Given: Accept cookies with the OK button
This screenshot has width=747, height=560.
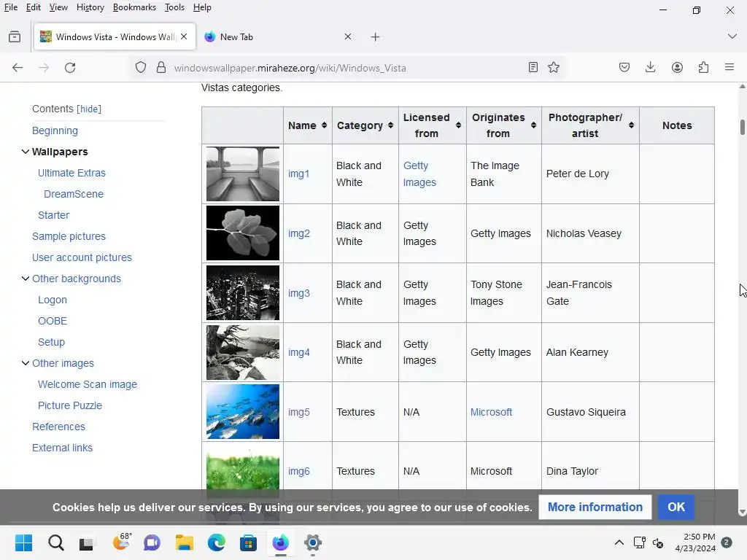Looking at the screenshot, I should tap(676, 507).
